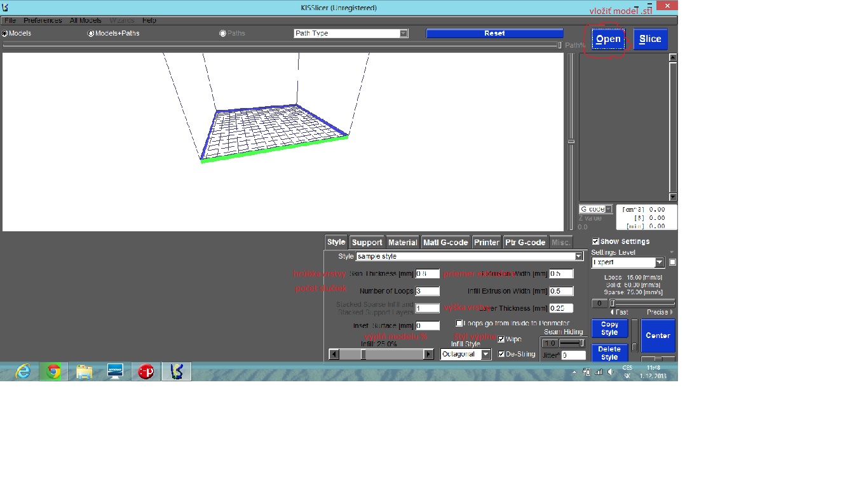Open the Settings Level Expert dropdown

pyautogui.click(x=659, y=262)
